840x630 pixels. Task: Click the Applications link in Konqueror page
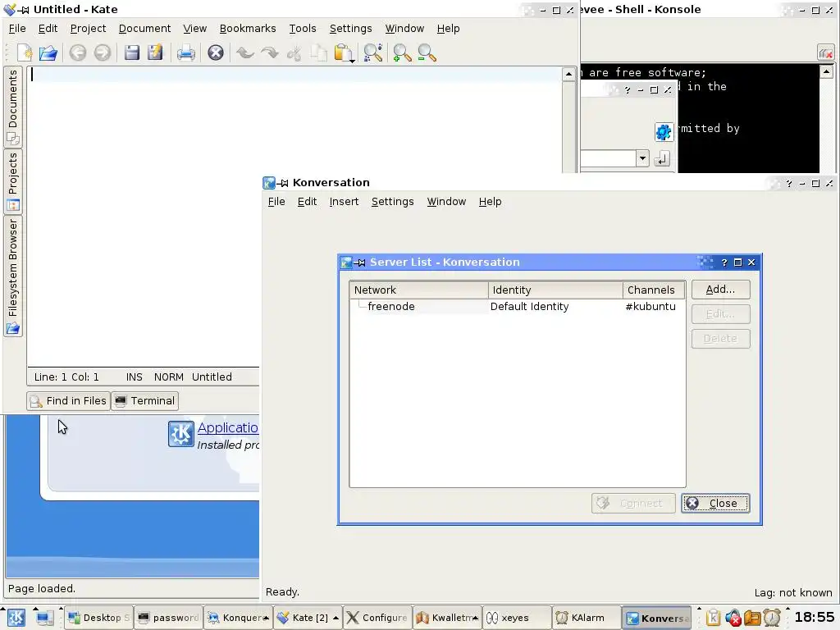(x=228, y=427)
